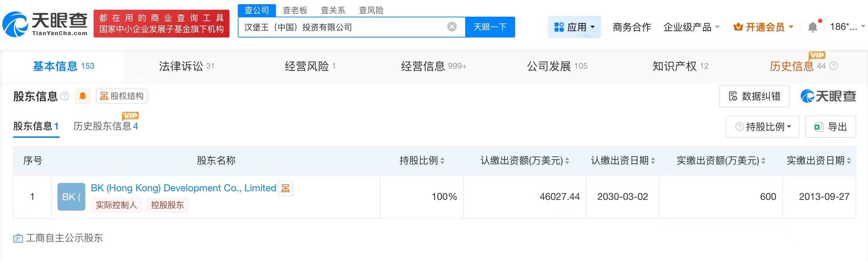Click the 天眼一下 search button
The width and height of the screenshot is (868, 261).
(x=489, y=27)
